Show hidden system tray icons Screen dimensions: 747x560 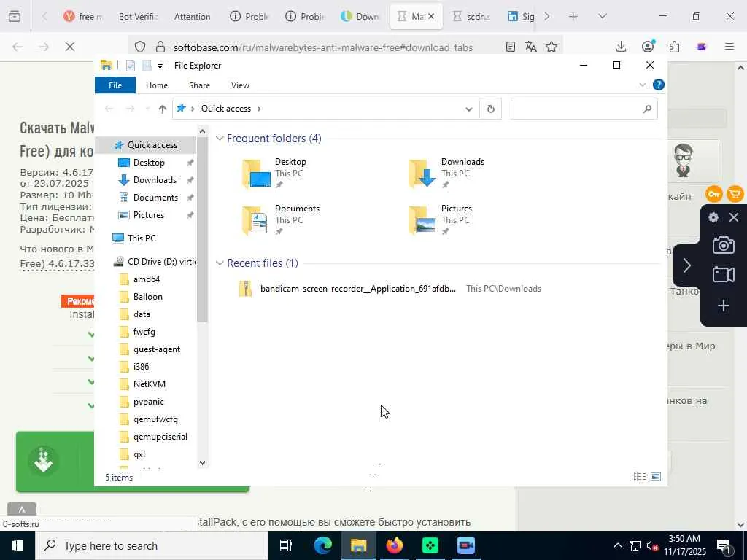coord(617,545)
